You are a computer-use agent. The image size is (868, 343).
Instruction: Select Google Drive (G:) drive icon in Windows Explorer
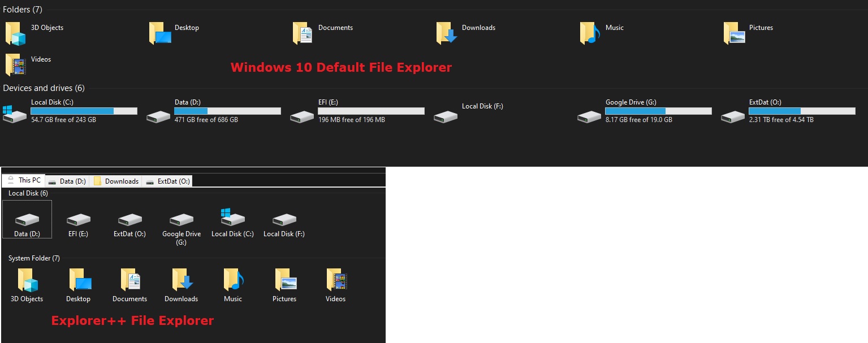coord(589,116)
